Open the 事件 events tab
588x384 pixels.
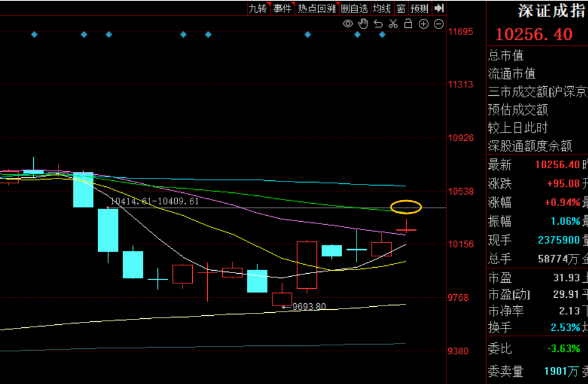tap(282, 8)
